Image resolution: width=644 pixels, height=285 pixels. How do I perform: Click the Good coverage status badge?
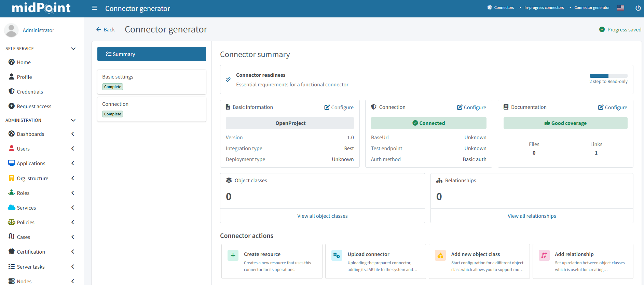click(565, 123)
